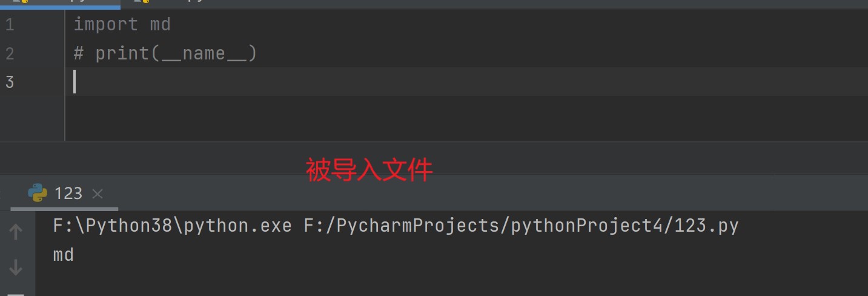The width and height of the screenshot is (868, 296).
Task: Click the up arrow in the run console
Action: click(16, 232)
